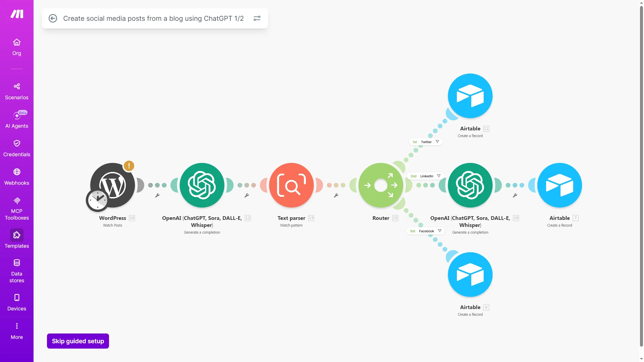Click the Text parser module icon
The height and width of the screenshot is (362, 644).
pos(291,185)
